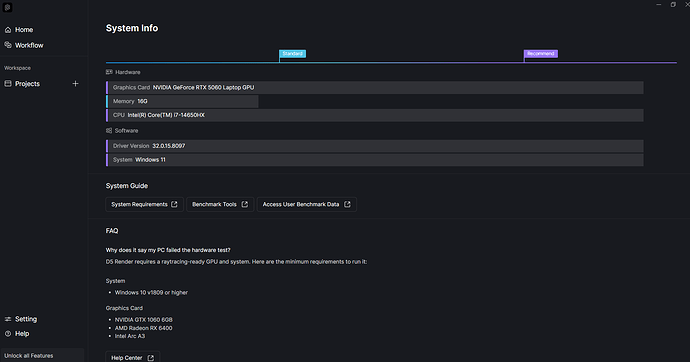Open the Help question mark icon
This screenshot has height=362, width=690.
click(8, 333)
